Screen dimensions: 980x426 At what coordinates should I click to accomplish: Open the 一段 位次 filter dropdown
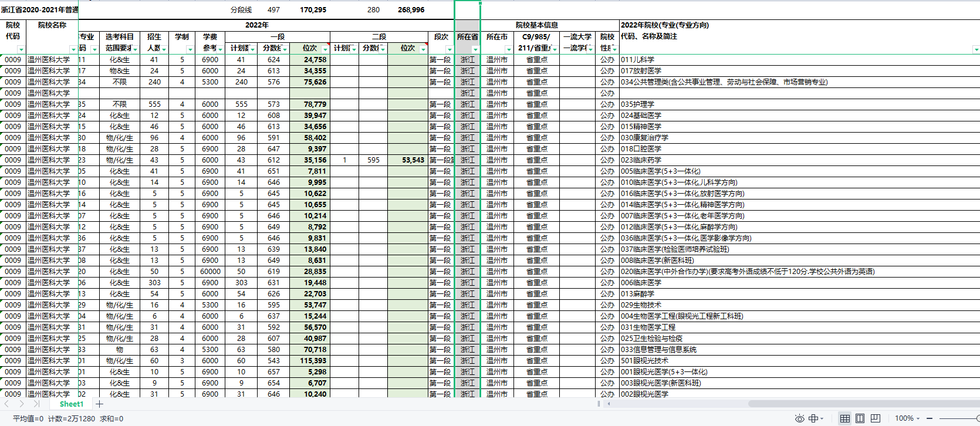325,49
